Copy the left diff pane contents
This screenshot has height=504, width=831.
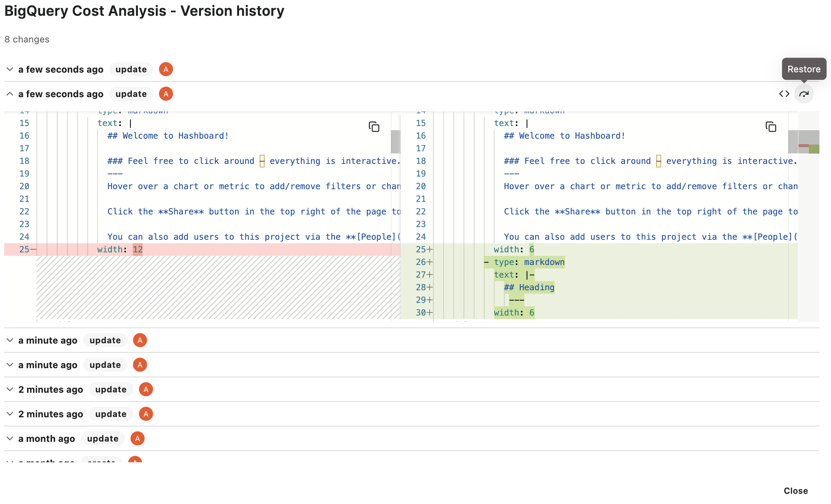click(374, 127)
